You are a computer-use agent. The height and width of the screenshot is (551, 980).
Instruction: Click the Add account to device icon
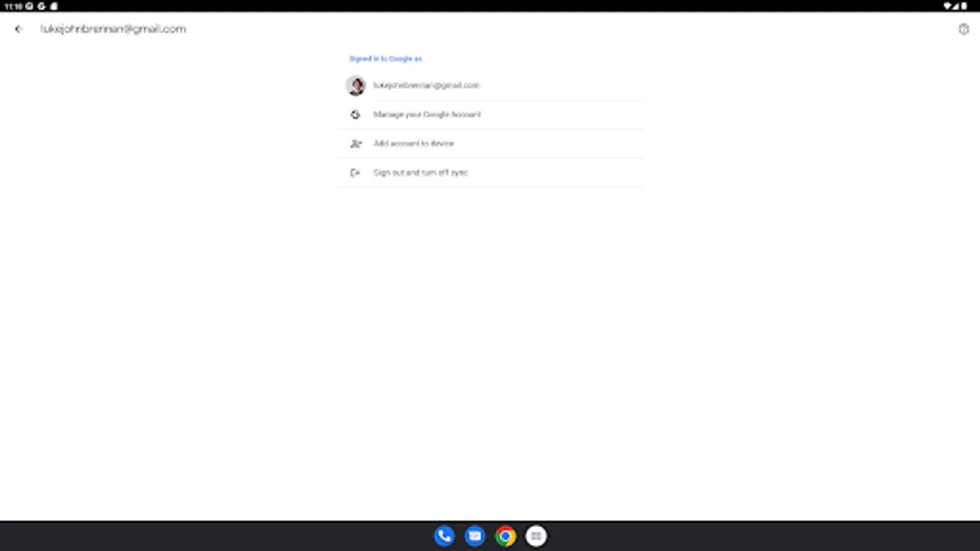coord(355,143)
